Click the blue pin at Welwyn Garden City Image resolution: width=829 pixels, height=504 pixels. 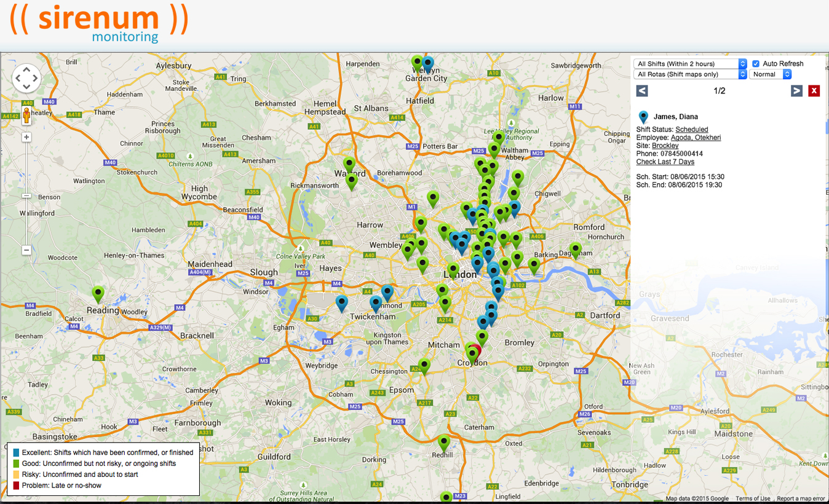coord(428,63)
